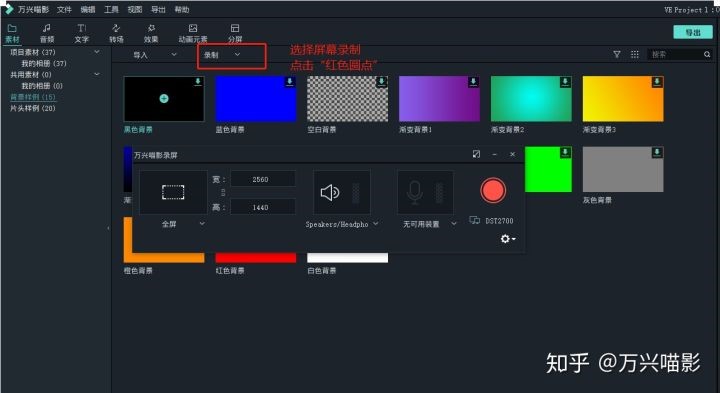
Task: Toggle the microphone icon in recorder
Action: (415, 193)
